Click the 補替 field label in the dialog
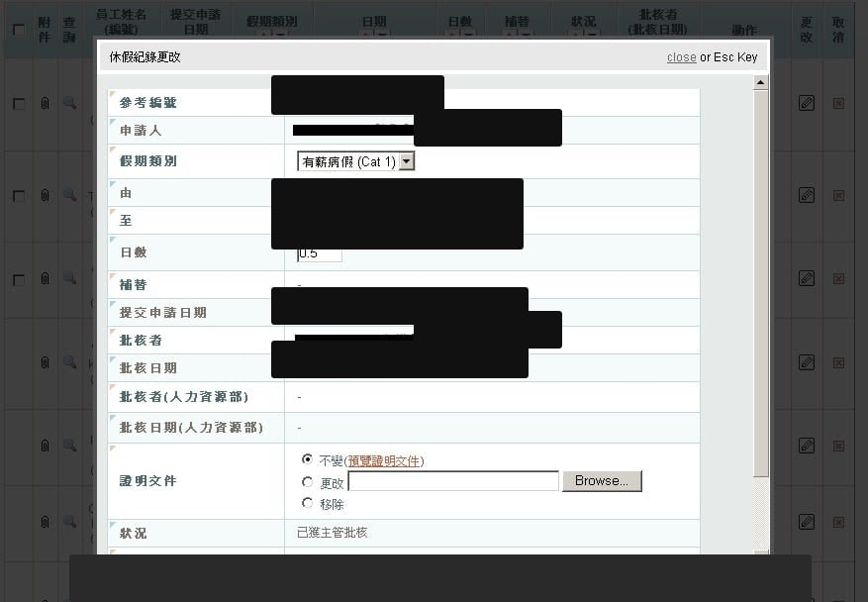 pos(134,284)
